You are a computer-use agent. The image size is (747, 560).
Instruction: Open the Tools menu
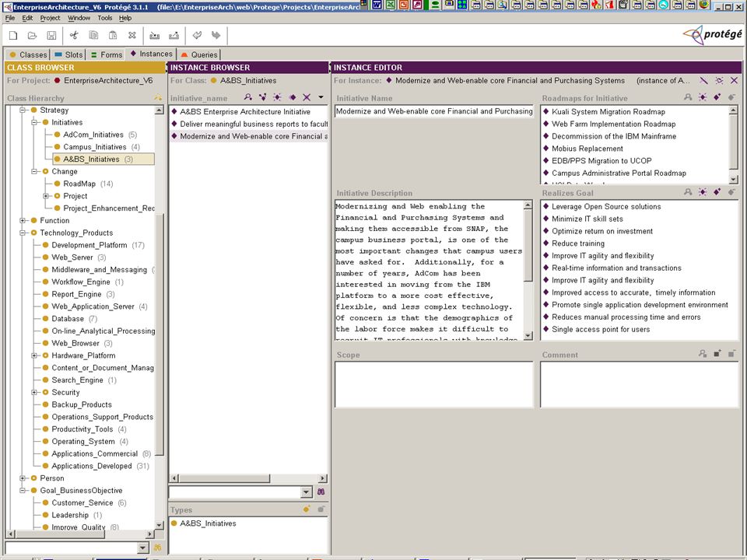coord(105,18)
